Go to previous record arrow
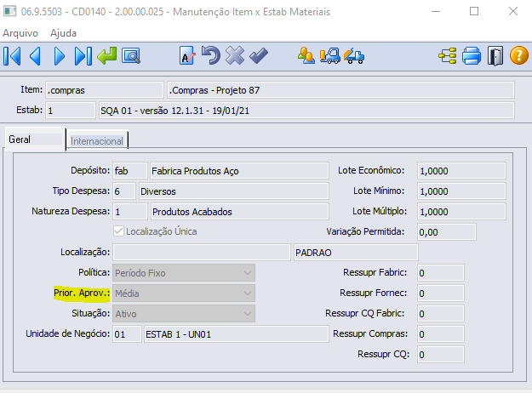532x393 pixels. pos(35,56)
